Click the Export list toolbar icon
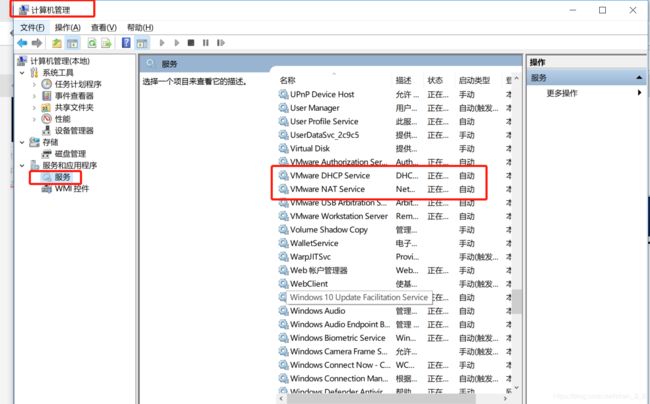The height and width of the screenshot is (404, 650). point(106,43)
